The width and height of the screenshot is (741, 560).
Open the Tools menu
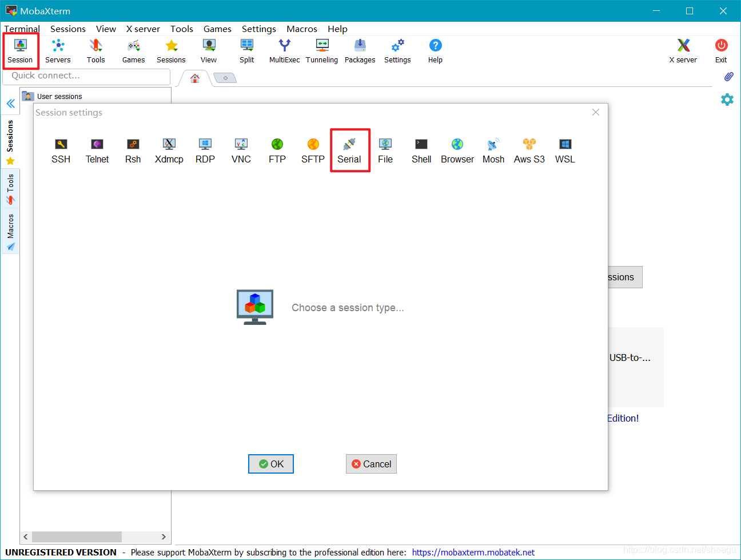[x=182, y=29]
